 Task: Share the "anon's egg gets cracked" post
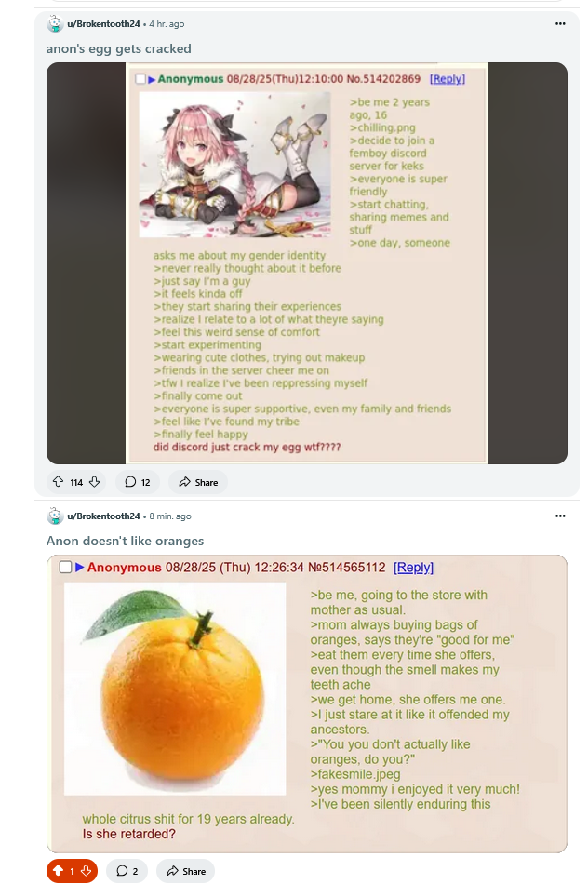(198, 482)
